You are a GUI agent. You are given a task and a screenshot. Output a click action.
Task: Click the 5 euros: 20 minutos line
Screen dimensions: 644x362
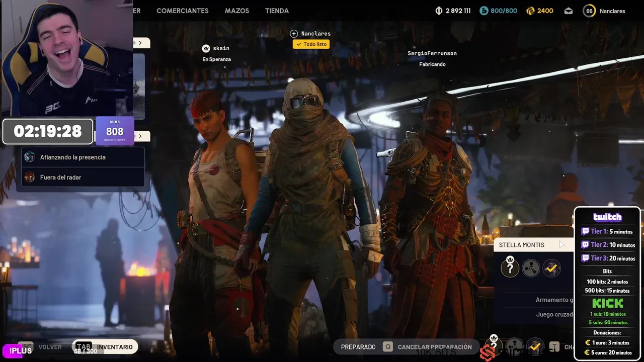(x=607, y=352)
